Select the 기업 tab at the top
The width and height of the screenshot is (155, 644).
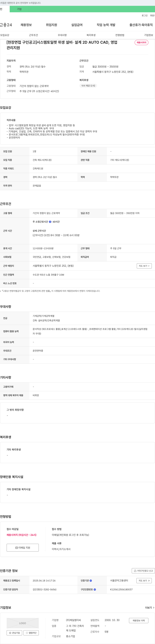[19, 9]
